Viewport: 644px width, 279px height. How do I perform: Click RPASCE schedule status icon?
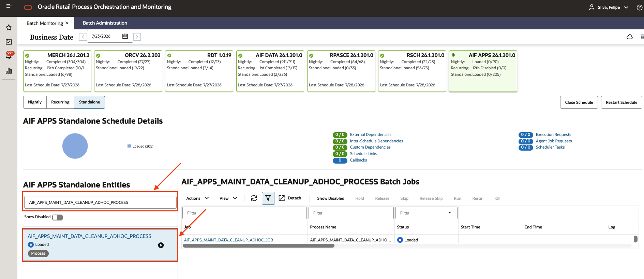pyautogui.click(x=311, y=56)
